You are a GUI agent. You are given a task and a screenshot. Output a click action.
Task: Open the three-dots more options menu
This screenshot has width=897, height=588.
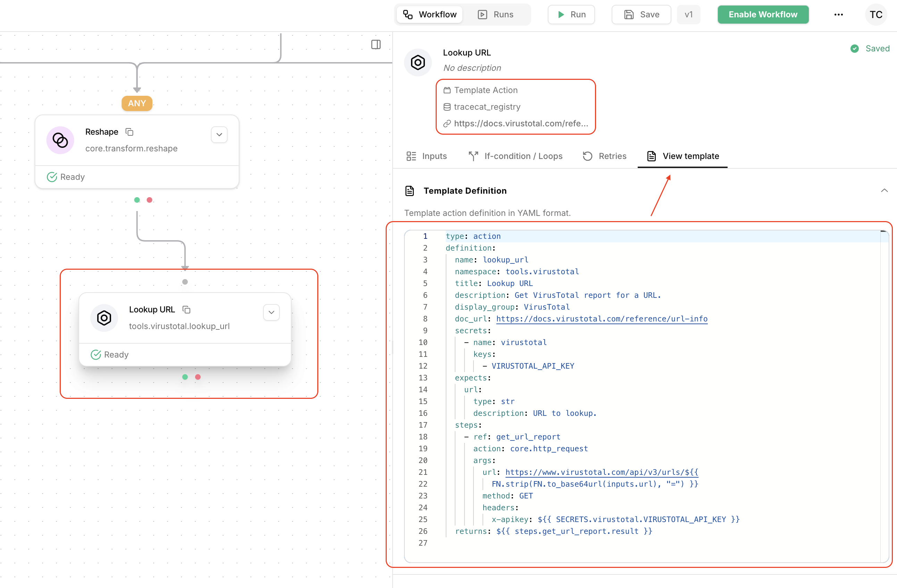(x=838, y=15)
